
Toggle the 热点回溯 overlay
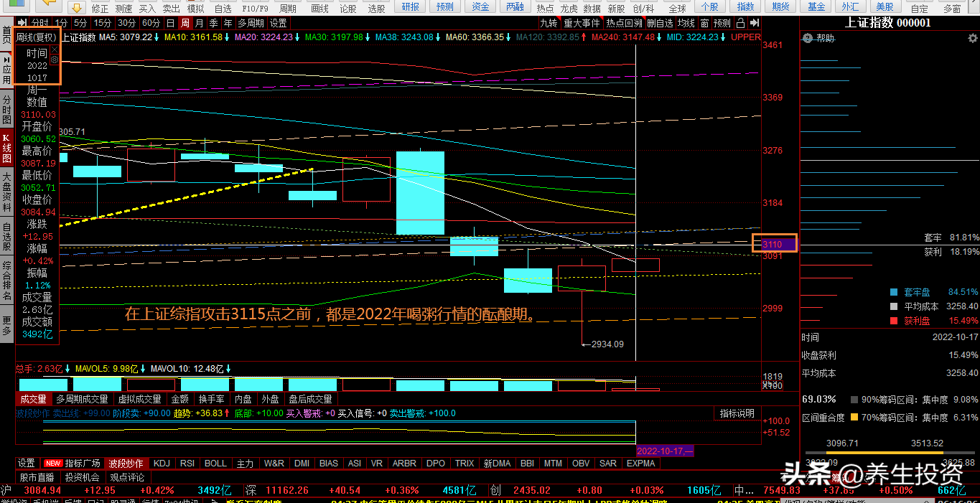[x=624, y=23]
